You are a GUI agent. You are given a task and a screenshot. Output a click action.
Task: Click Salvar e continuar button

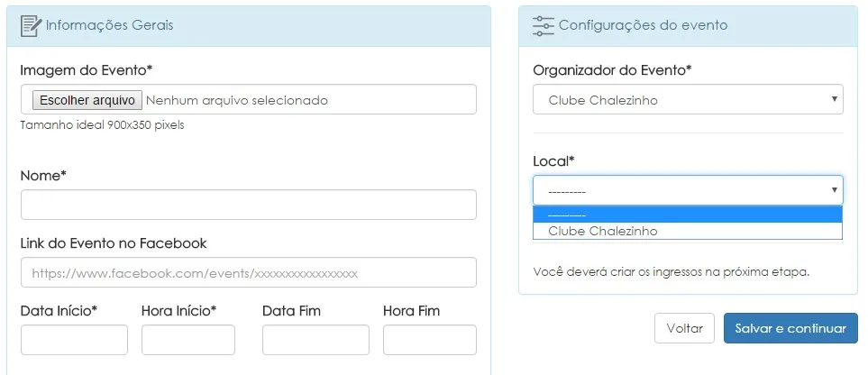790,329
